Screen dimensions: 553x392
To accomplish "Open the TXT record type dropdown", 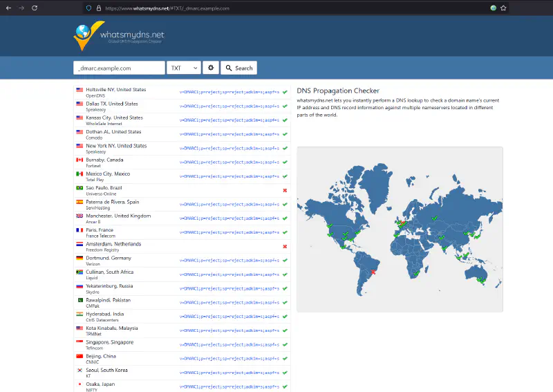I will tap(184, 68).
